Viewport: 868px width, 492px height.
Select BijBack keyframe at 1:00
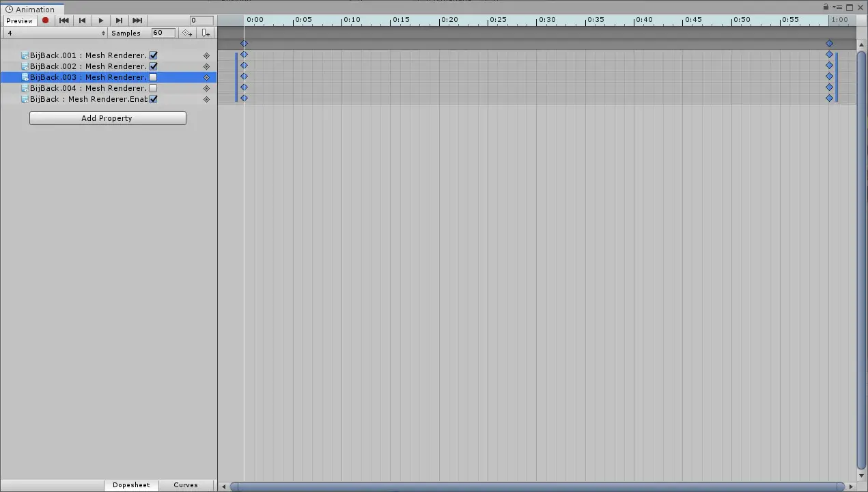coord(830,98)
